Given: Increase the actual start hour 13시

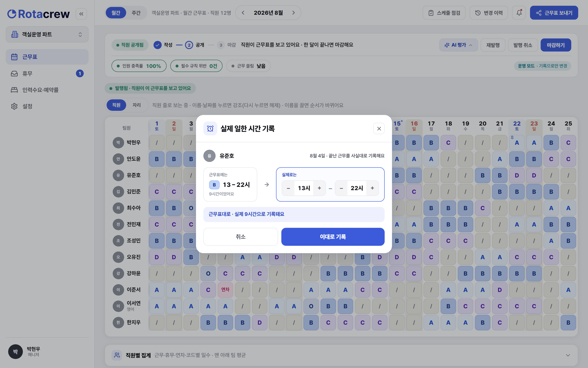Looking at the screenshot, I should click(319, 188).
